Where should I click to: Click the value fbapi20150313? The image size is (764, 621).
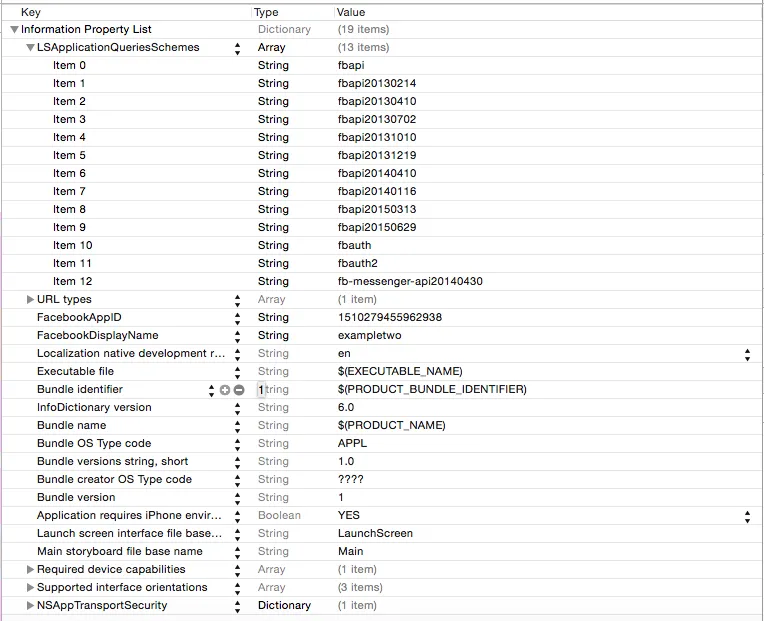point(377,209)
